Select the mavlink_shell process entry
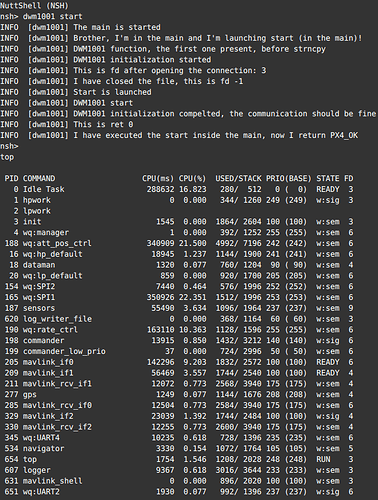This screenshot has height=500, width=378. pyautogui.click(x=53, y=481)
